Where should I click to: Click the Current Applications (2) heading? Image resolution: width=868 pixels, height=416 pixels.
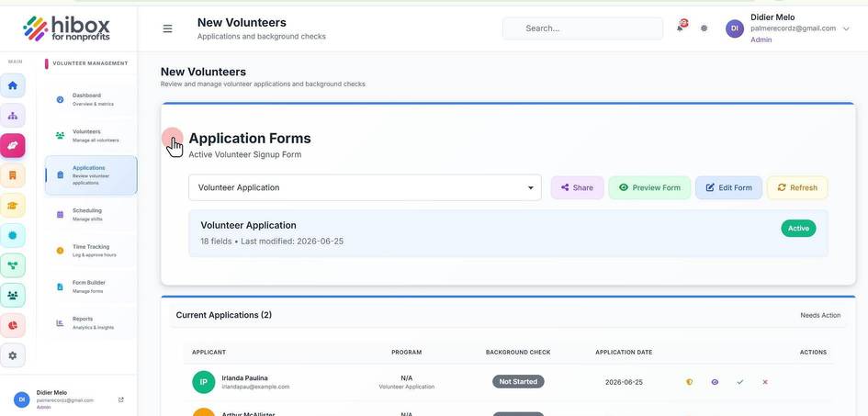pyautogui.click(x=223, y=315)
